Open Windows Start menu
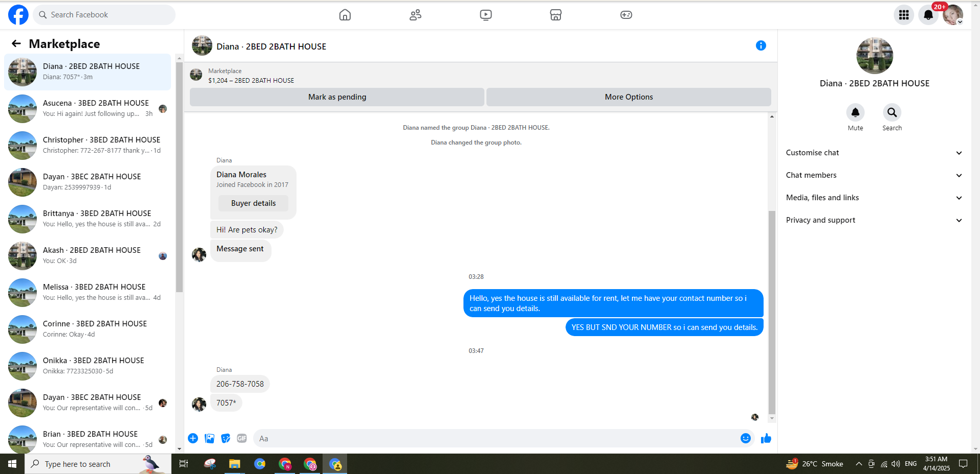The height and width of the screenshot is (474, 980). tap(12, 464)
